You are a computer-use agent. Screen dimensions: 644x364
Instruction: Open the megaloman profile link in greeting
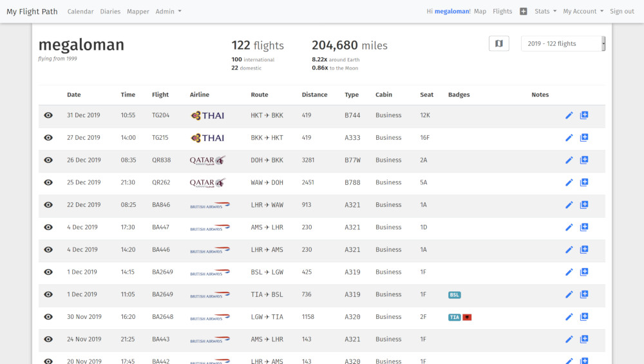tap(452, 12)
